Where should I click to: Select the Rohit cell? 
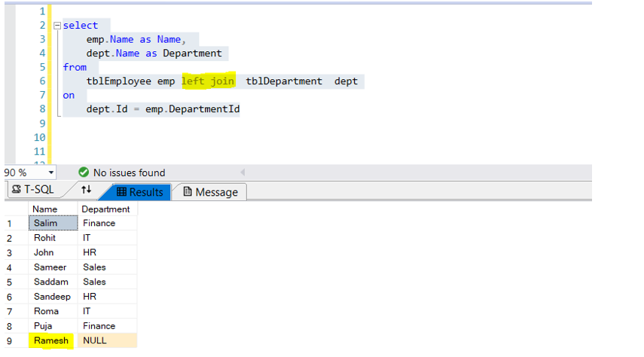point(53,238)
